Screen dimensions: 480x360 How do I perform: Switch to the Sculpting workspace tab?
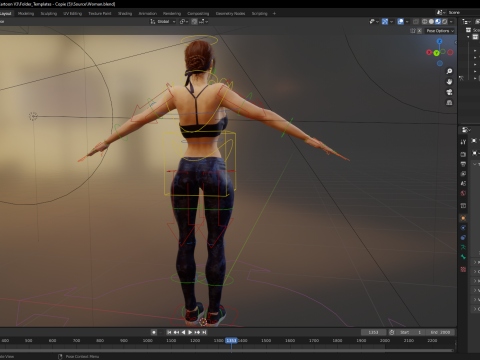[49, 14]
